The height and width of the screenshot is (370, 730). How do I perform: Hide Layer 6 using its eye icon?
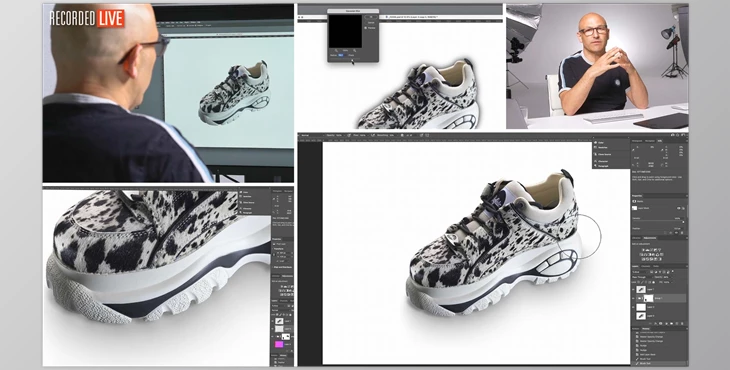633,307
